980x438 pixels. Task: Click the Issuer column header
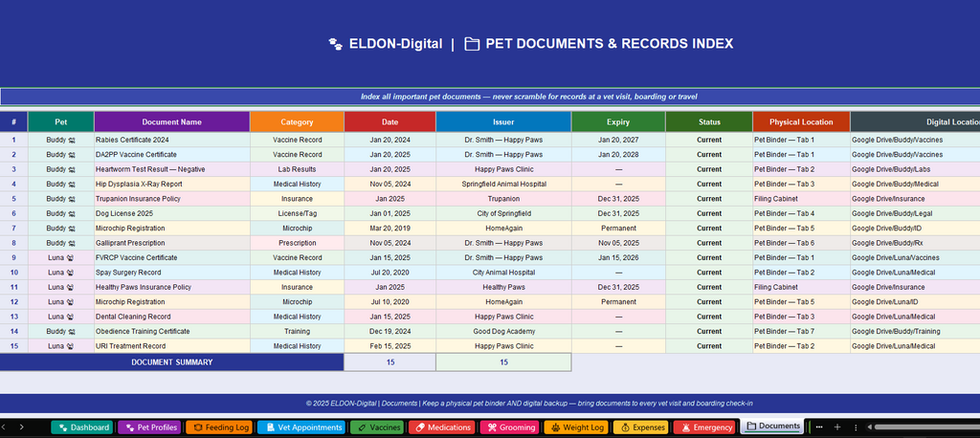pos(503,121)
